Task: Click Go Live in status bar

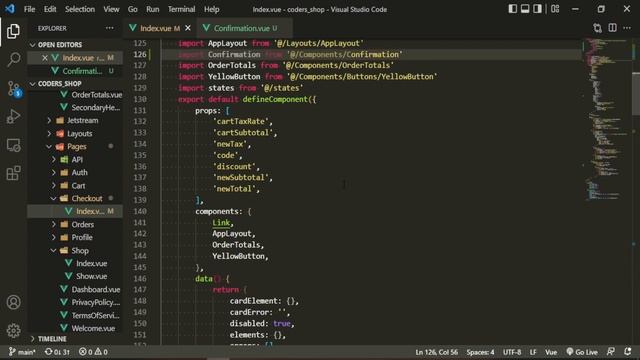Action: [582, 352]
